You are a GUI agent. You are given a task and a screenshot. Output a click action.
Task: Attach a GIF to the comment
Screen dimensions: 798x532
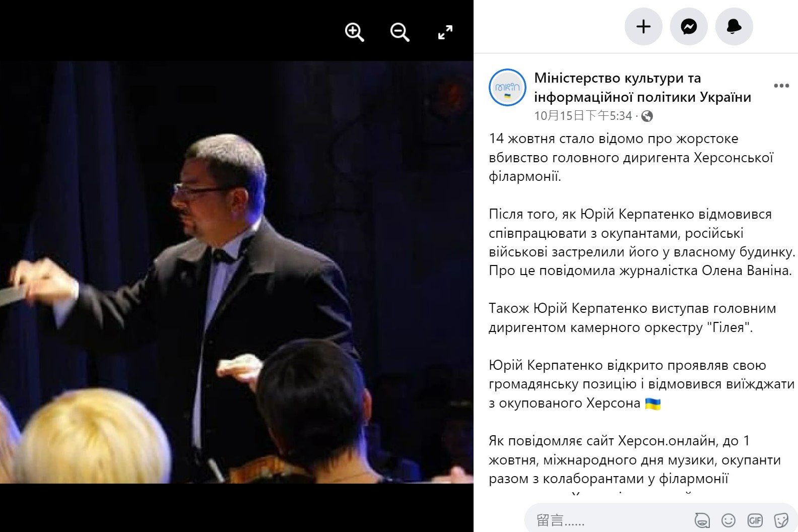tap(755, 520)
